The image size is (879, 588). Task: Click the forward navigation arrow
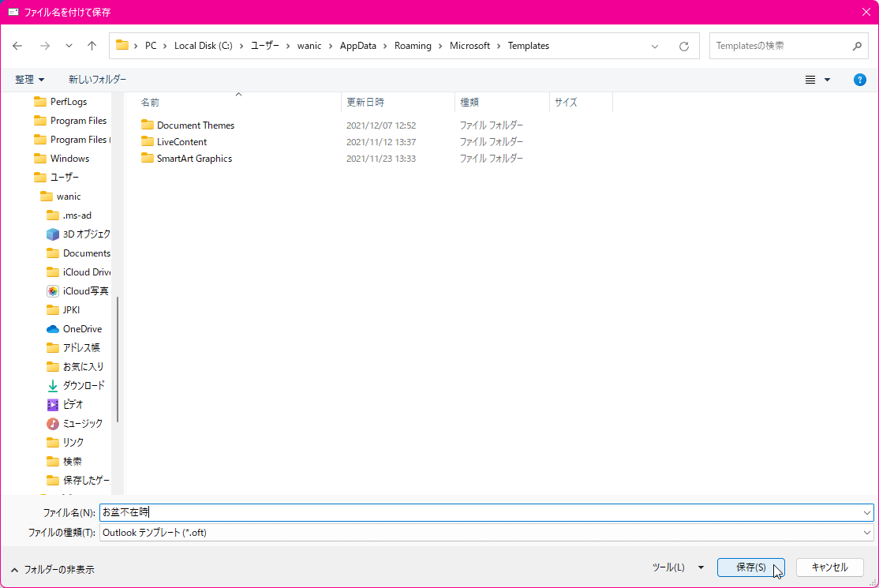click(45, 46)
